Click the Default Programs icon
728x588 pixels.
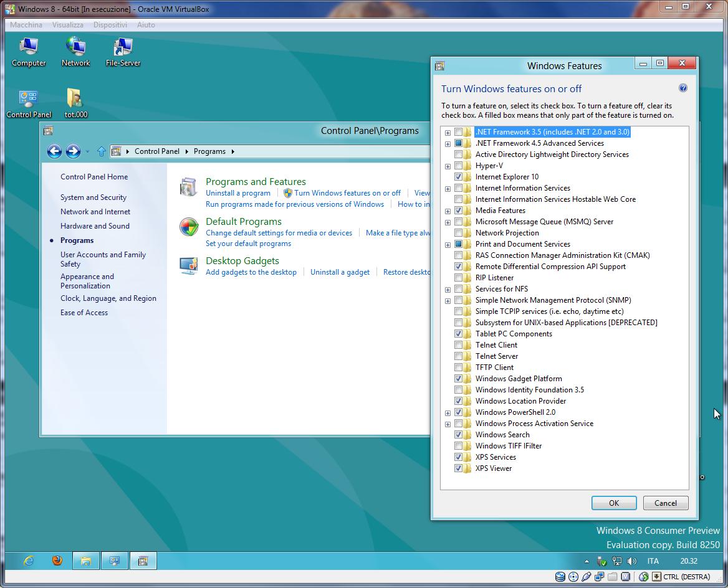coord(189,227)
